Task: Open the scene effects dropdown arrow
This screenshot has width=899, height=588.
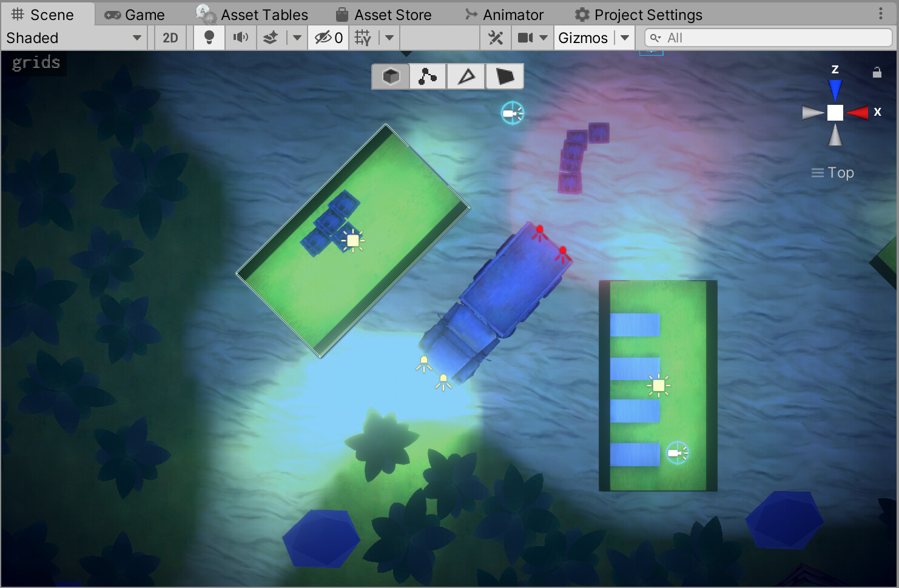Action: pyautogui.click(x=297, y=38)
